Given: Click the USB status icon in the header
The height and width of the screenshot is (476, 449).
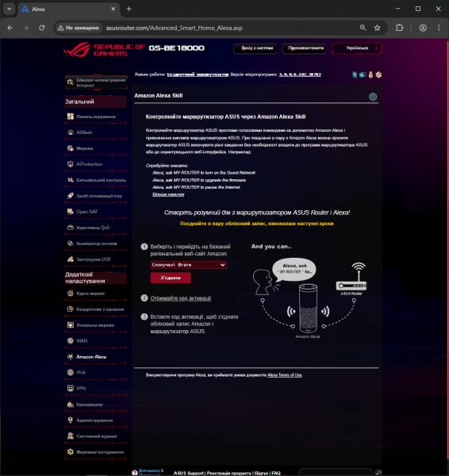Looking at the screenshot, I should [x=370, y=75].
